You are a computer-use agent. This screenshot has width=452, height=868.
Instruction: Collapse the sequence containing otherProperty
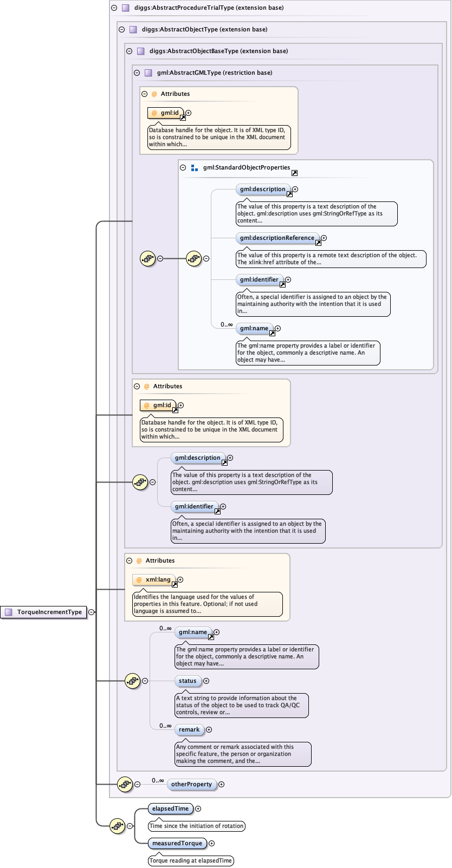tap(137, 784)
